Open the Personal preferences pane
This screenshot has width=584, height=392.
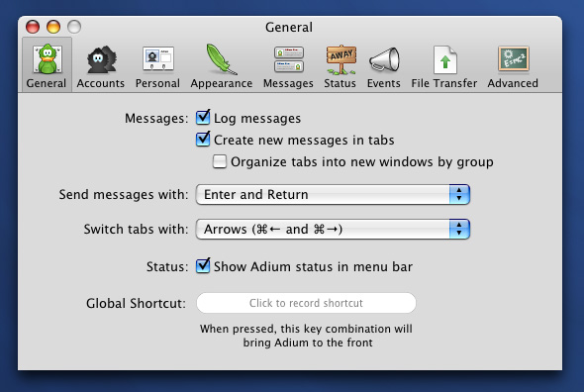[157, 67]
